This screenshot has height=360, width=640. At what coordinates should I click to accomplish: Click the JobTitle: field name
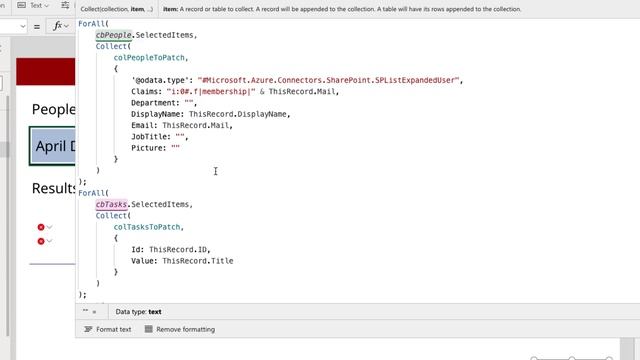[x=151, y=137]
